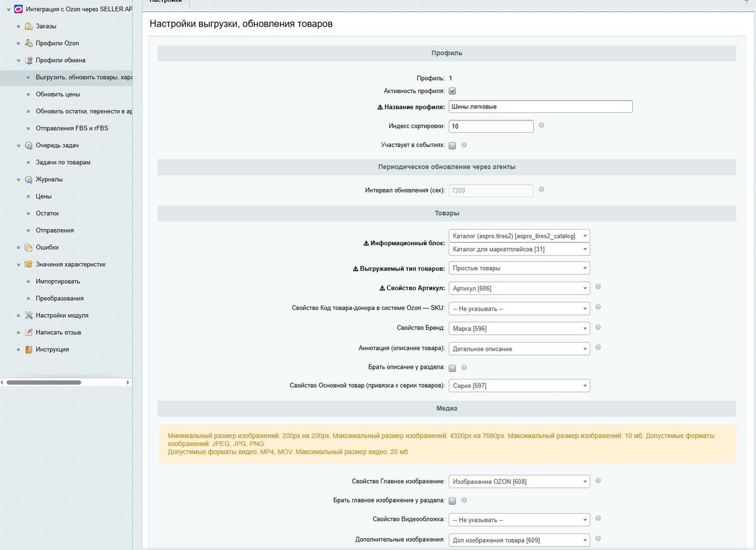
Task: Show hint for Аннотация dropdown
Action: click(598, 347)
